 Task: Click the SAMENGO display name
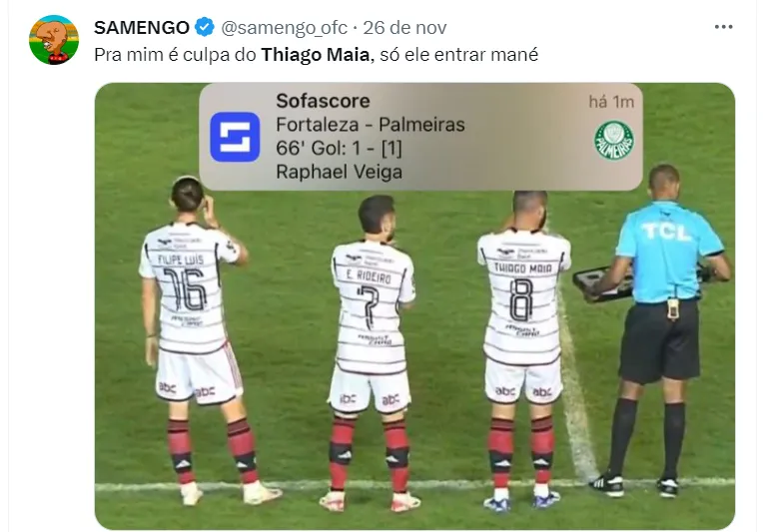(x=142, y=27)
